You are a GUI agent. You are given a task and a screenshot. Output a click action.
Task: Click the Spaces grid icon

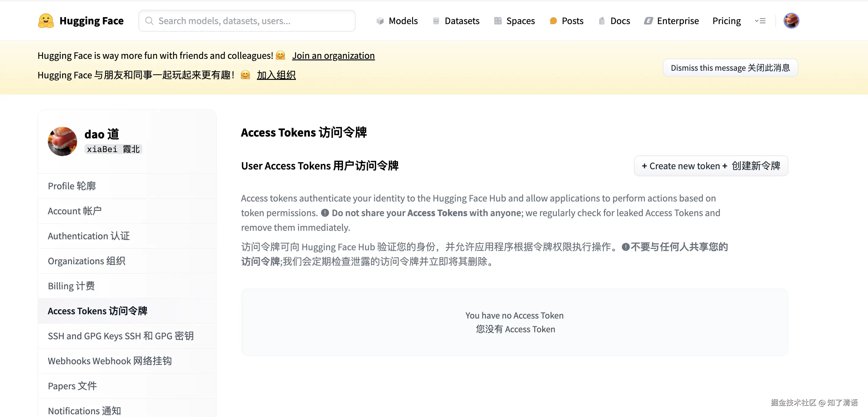click(x=498, y=21)
